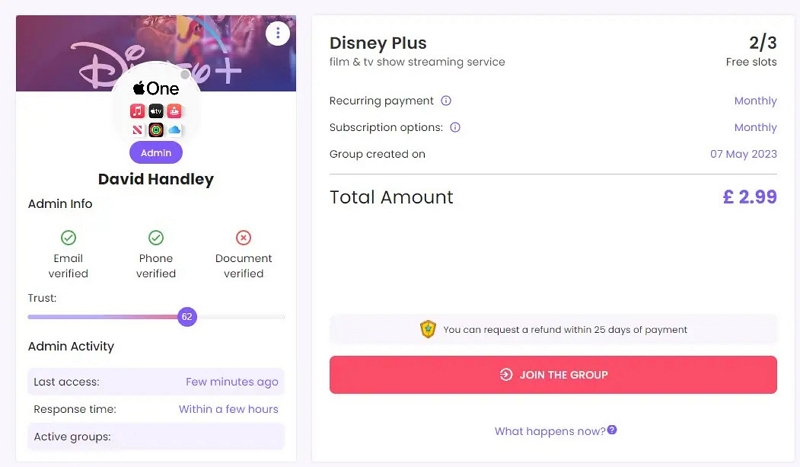Screen dimensions: 800x467
Task: Open the three-dot options menu
Action: [277, 34]
